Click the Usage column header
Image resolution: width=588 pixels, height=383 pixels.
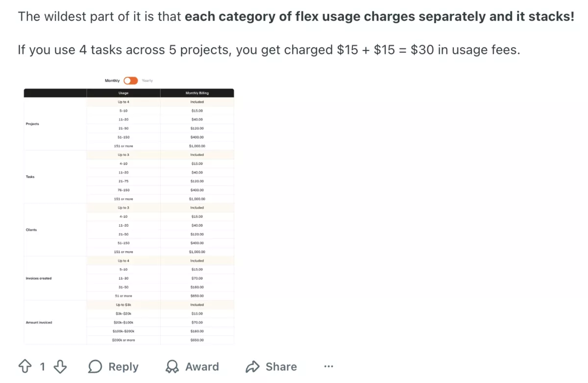click(123, 93)
